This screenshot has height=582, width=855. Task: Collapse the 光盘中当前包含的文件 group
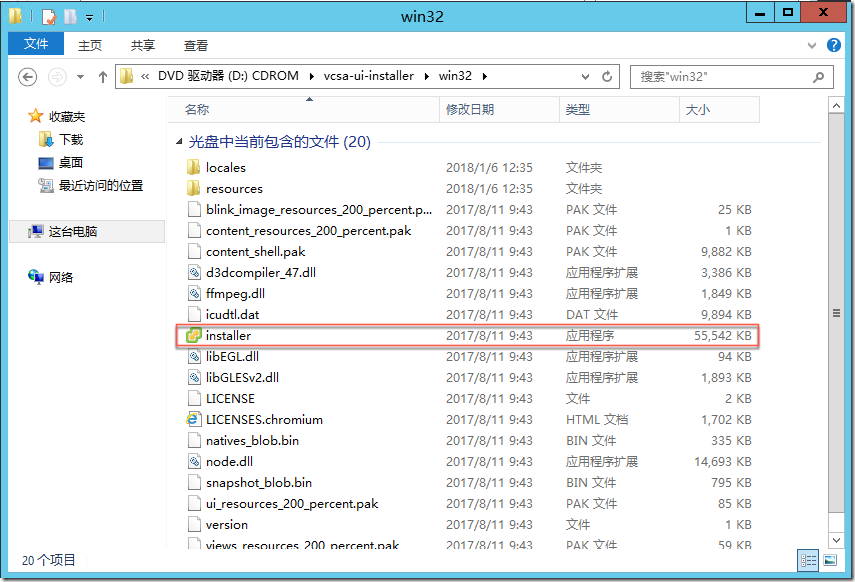[x=179, y=142]
